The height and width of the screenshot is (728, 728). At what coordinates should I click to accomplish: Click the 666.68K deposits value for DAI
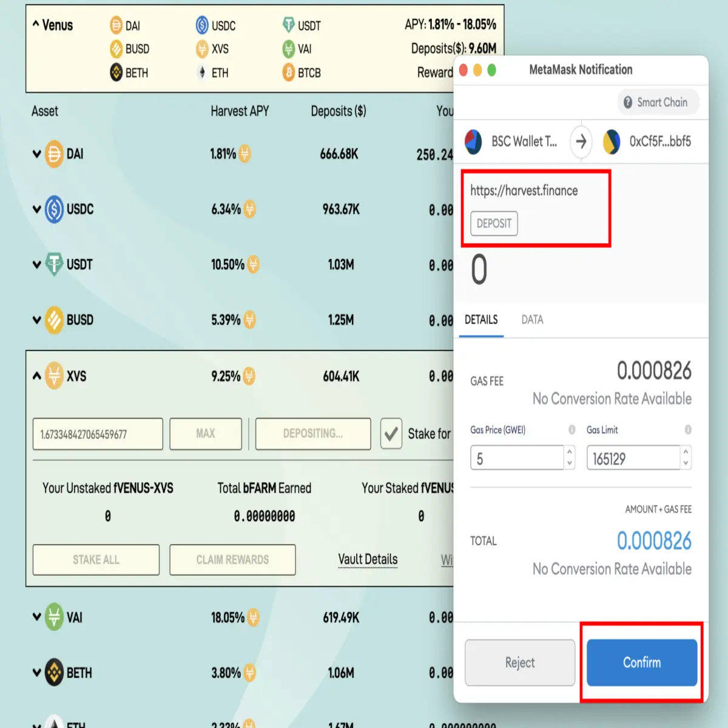339,154
